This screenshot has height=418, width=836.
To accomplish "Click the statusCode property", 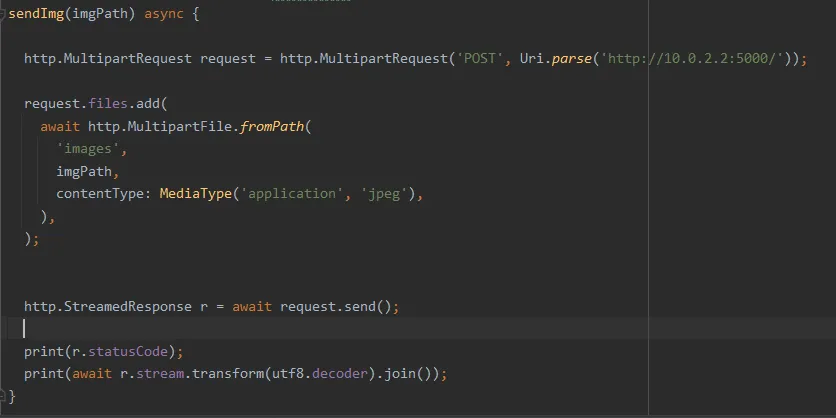I will coord(128,351).
